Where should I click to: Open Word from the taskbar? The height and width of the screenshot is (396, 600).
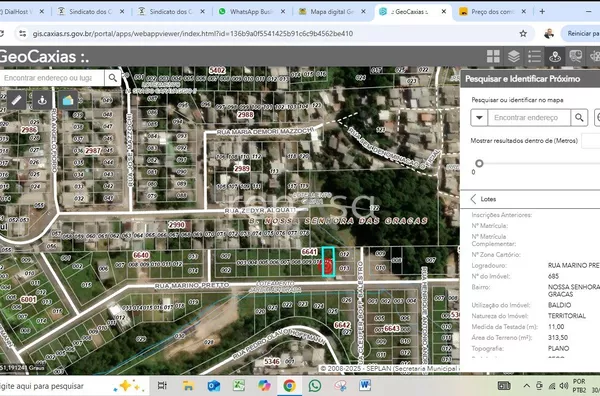click(365, 386)
